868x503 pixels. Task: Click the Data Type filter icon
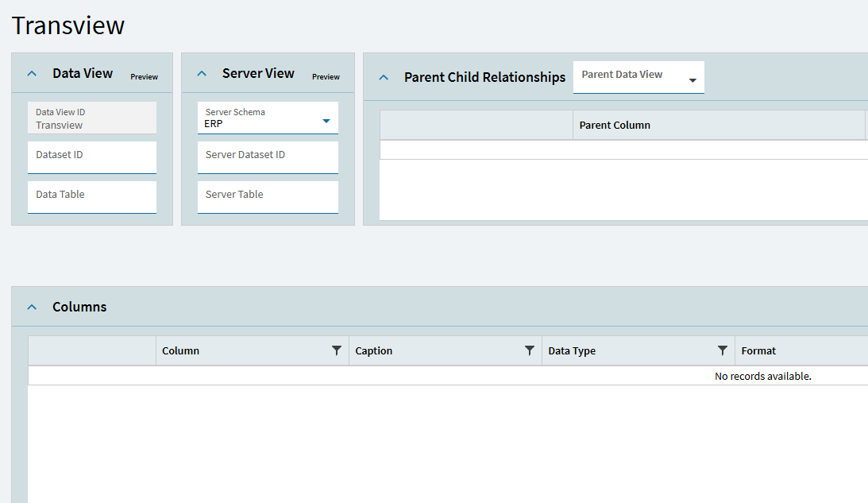pyautogui.click(x=723, y=350)
